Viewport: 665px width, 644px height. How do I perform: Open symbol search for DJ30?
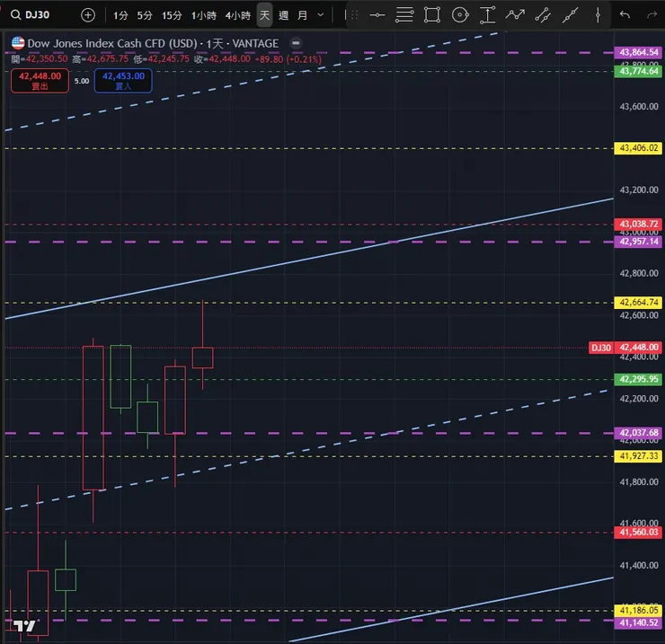(x=31, y=15)
